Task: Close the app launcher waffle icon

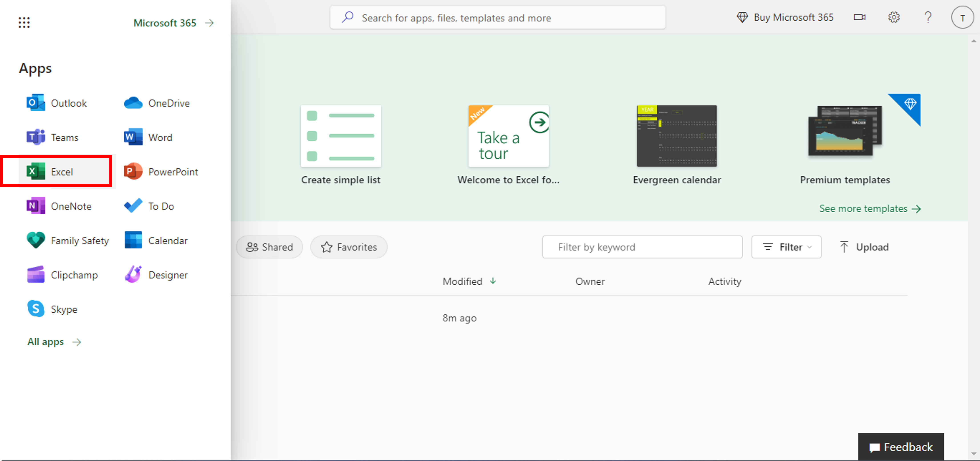Action: [x=24, y=23]
